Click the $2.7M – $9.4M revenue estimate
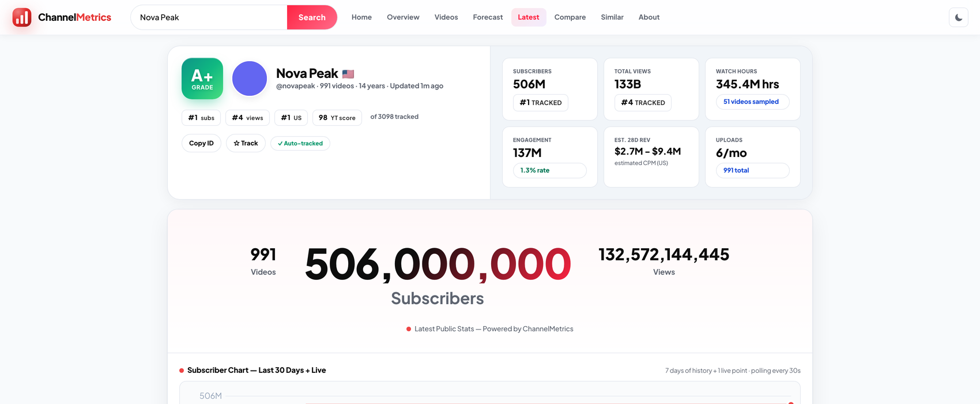The image size is (980, 404). [x=647, y=151]
